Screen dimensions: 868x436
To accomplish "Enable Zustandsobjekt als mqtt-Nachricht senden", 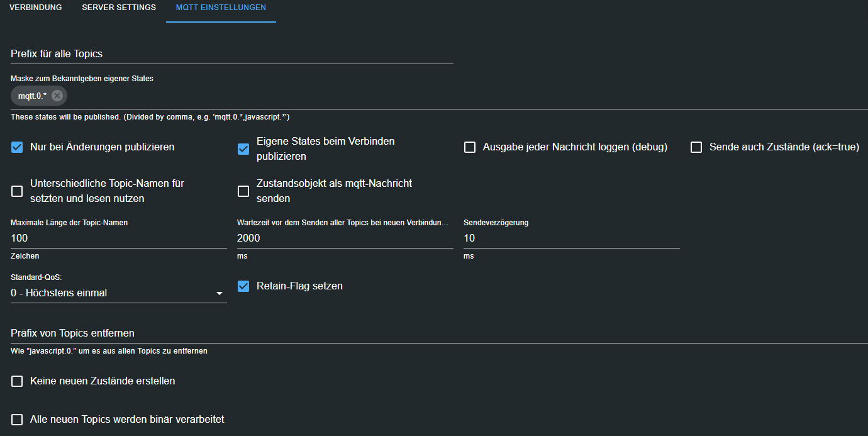I will (243, 191).
